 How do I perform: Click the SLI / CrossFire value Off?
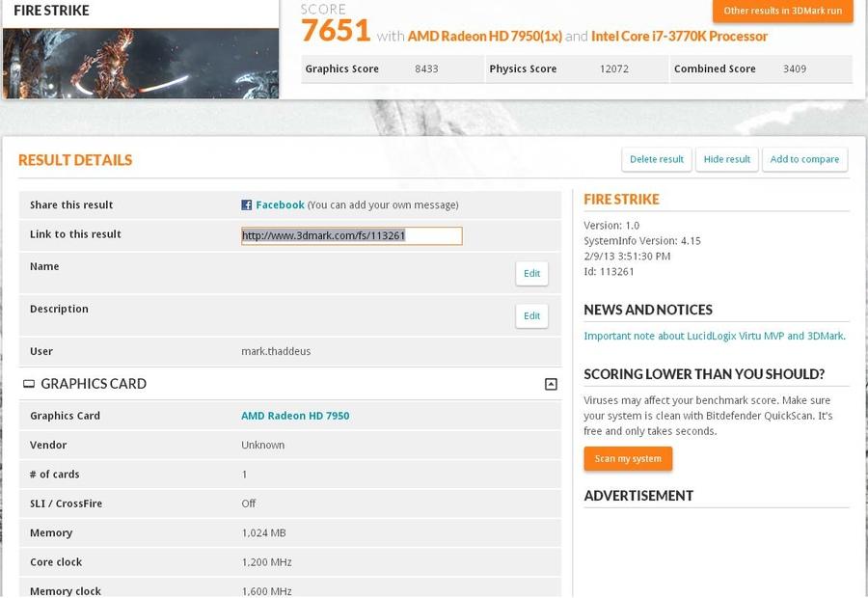[249, 503]
